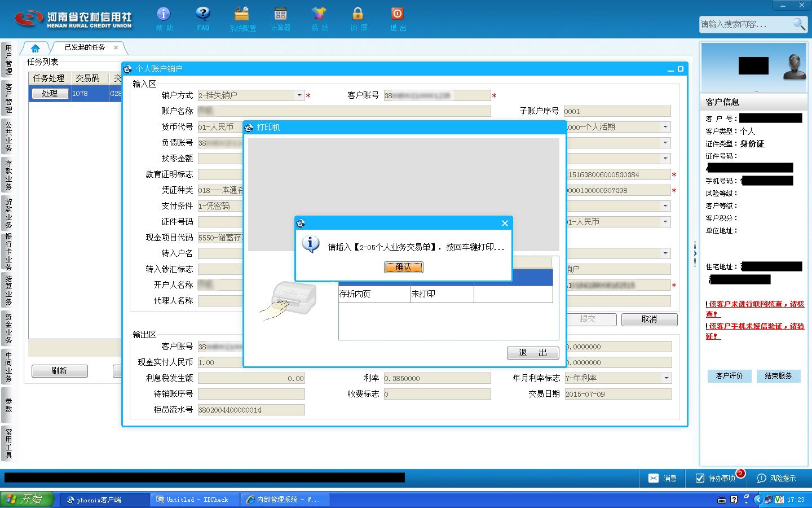The image size is (812, 508).
Task: Open the 待办事项 to-do item
Action: [x=716, y=478]
